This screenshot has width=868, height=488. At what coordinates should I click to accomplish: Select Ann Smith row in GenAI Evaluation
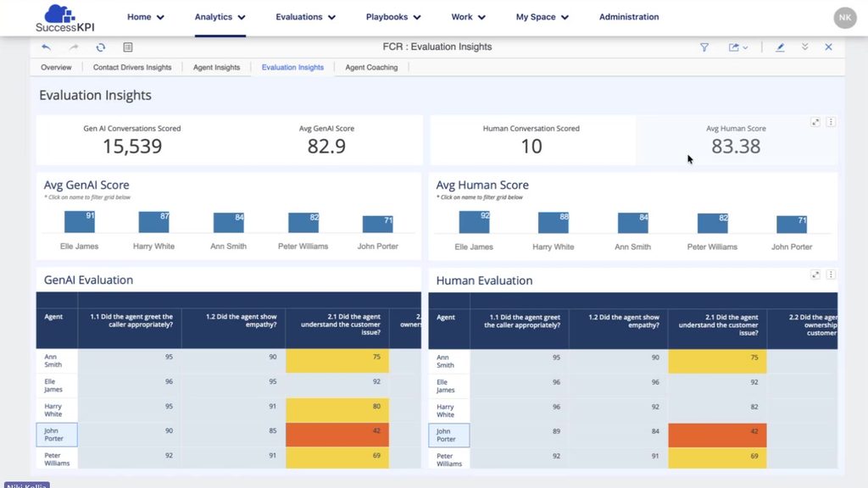pyautogui.click(x=229, y=361)
